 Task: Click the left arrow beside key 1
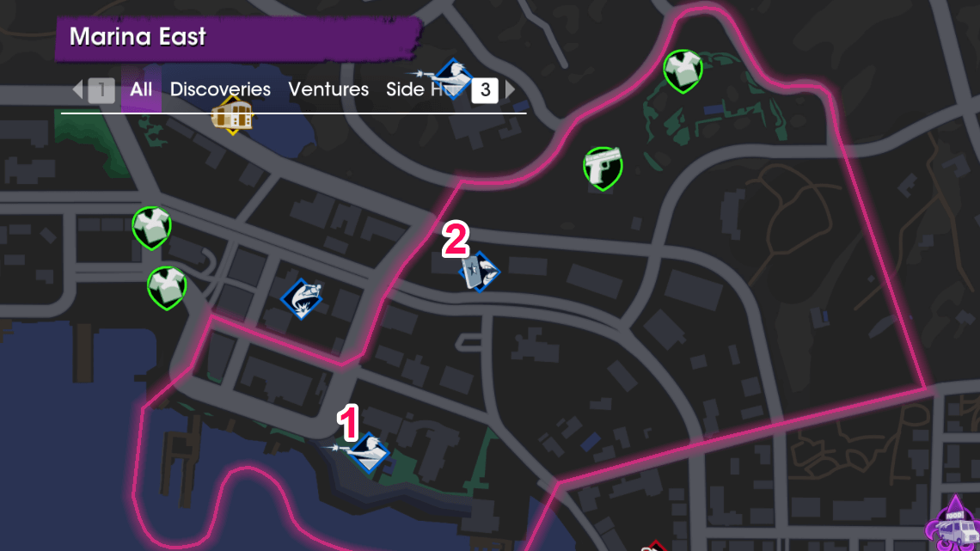click(78, 89)
